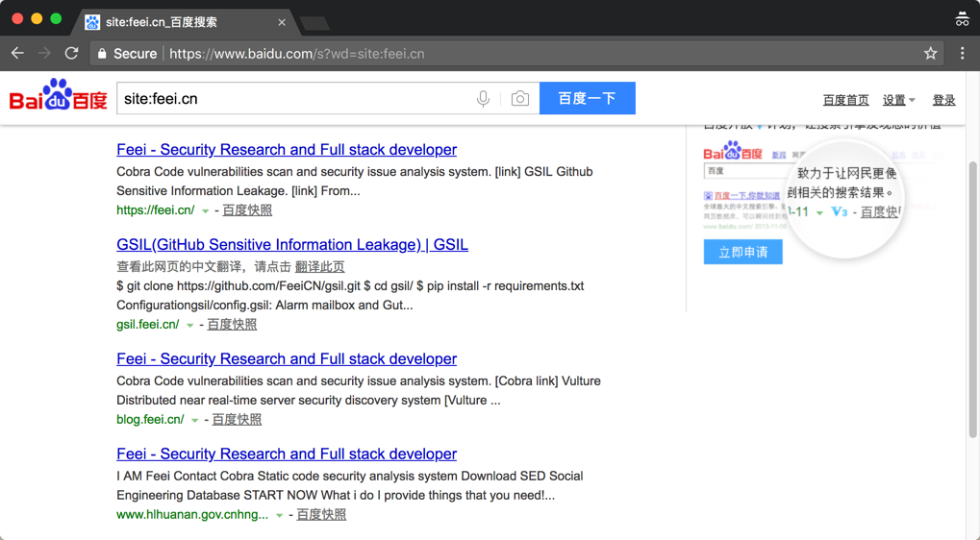This screenshot has height=540, width=980.
Task: Open Chrome's three-dot menu
Action: 962,54
